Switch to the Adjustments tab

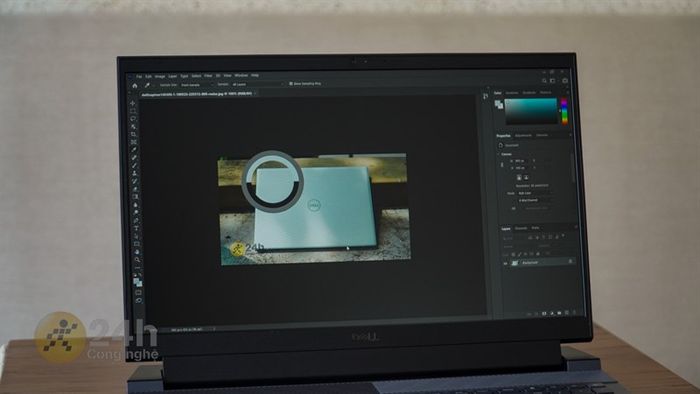coord(523,135)
